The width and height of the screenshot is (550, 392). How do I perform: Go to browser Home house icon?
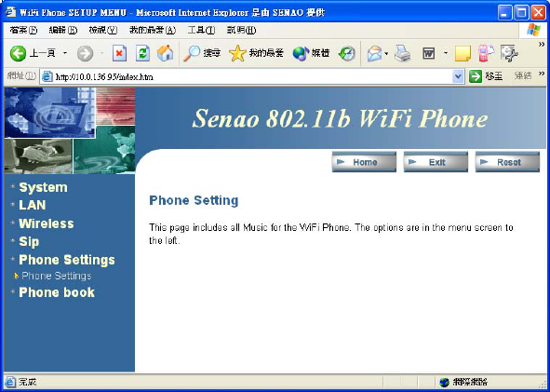coord(166,54)
